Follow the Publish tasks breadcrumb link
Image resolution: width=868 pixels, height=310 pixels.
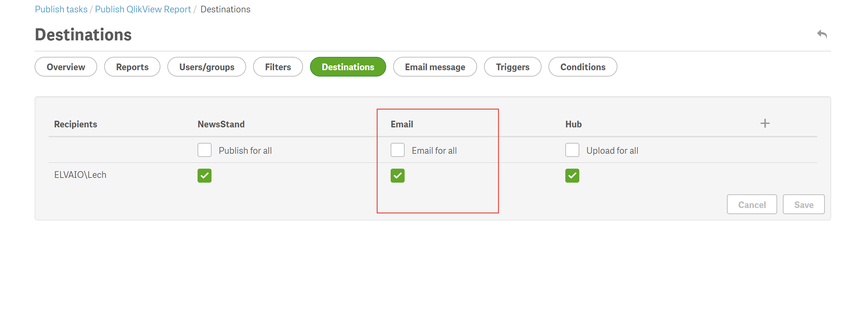(x=61, y=10)
